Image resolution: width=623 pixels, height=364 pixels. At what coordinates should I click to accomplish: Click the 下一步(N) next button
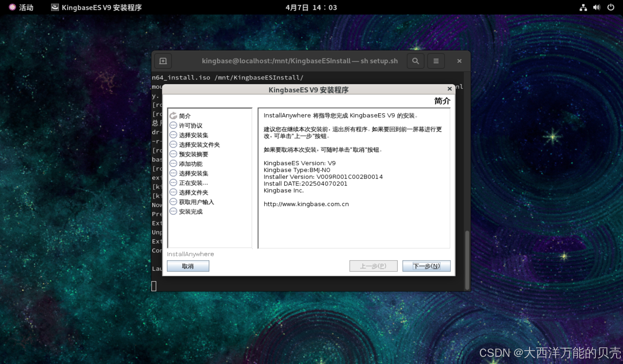(x=426, y=266)
